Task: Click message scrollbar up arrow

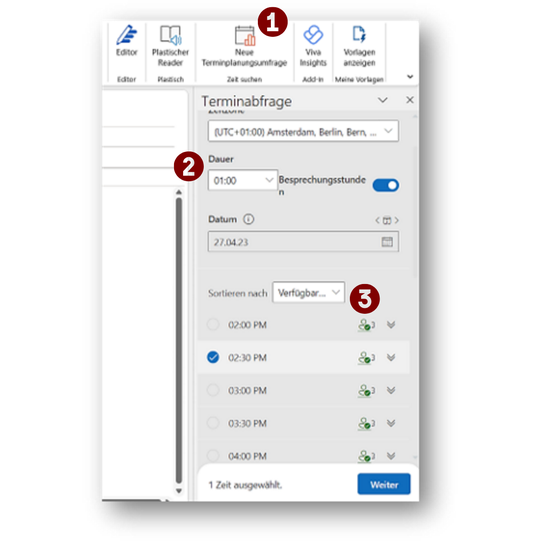Action: [x=178, y=192]
